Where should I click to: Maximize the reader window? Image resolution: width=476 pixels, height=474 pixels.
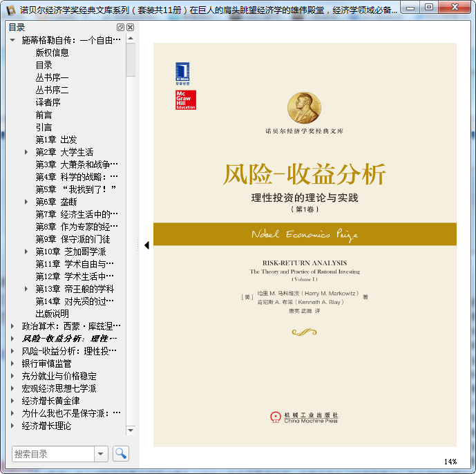(429, 8)
